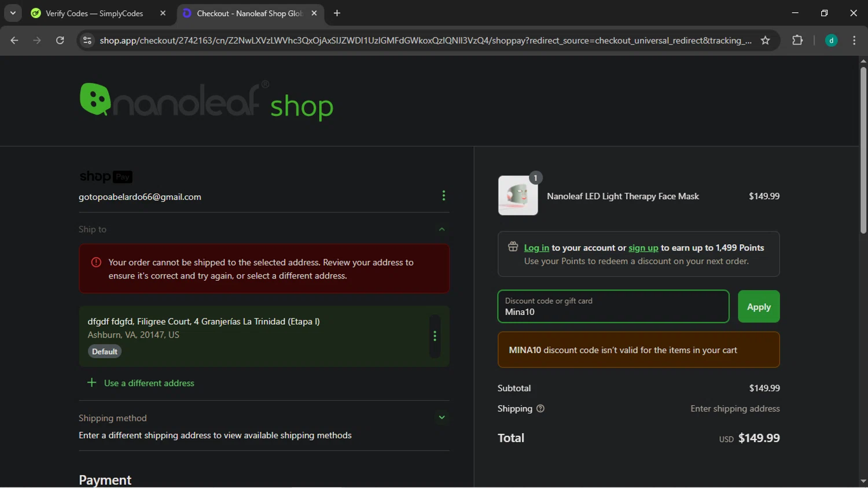Collapse the Ship to section
The image size is (868, 488).
[x=442, y=229]
